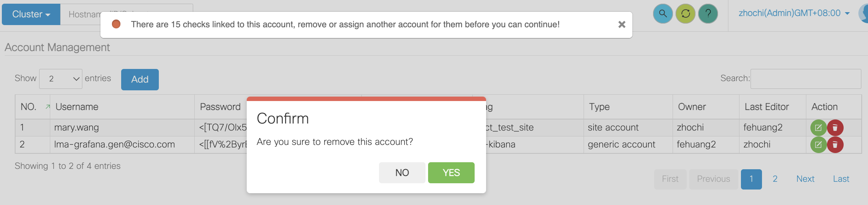The height and width of the screenshot is (205, 868).
Task: Delete the mary.wang account row
Action: (x=835, y=128)
